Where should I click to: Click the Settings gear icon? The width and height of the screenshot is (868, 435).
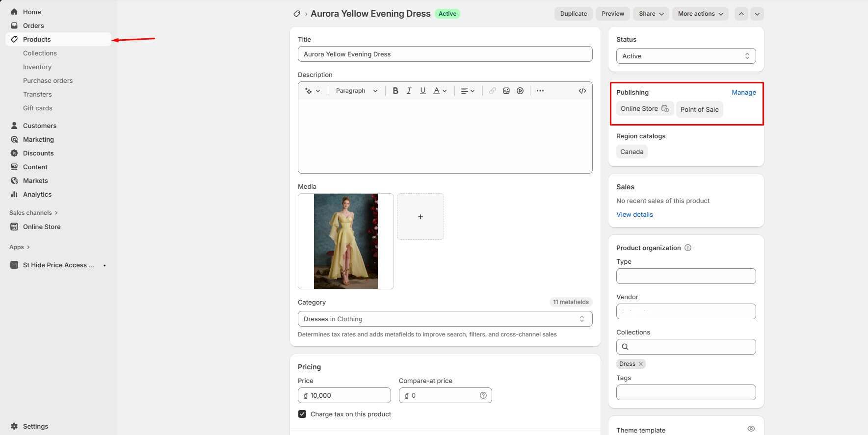(x=14, y=426)
